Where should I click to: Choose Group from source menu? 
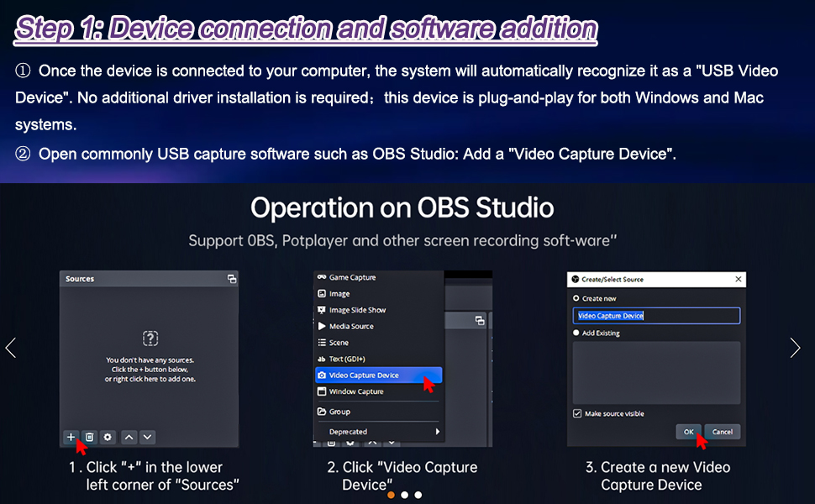point(378,412)
